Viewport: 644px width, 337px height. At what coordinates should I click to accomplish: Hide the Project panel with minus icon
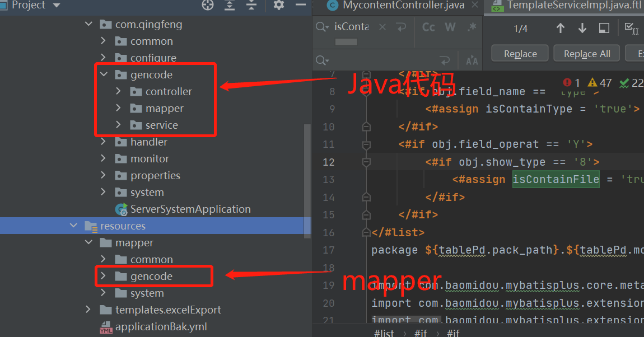[301, 5]
